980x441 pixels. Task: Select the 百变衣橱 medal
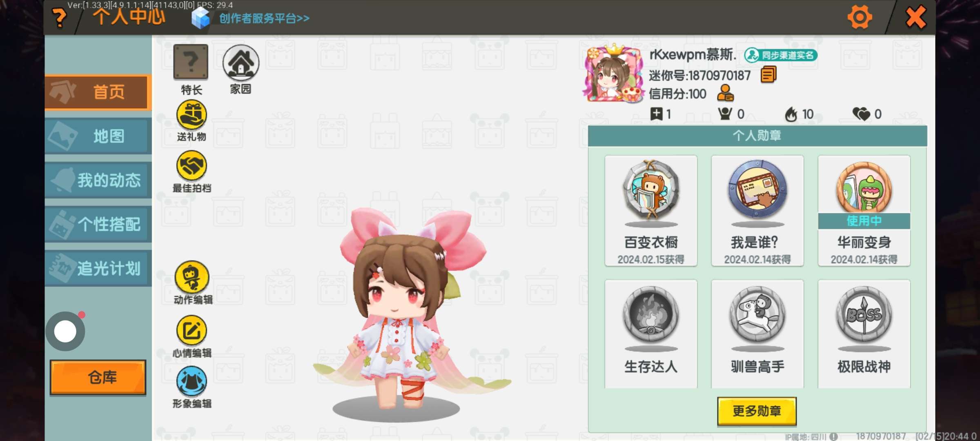pos(651,211)
